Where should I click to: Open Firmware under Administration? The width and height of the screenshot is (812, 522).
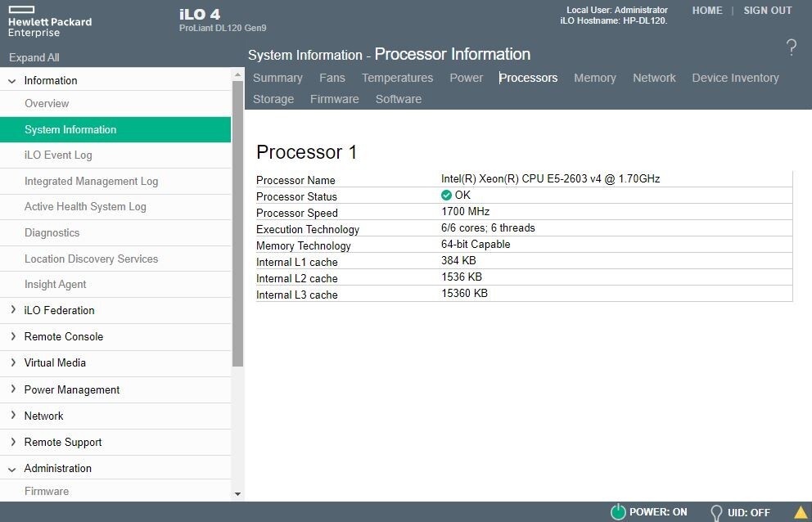coord(115,490)
